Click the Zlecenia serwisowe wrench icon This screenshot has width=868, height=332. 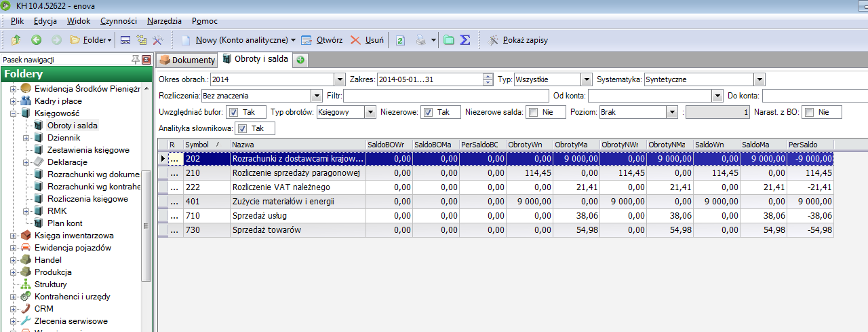[x=26, y=321]
